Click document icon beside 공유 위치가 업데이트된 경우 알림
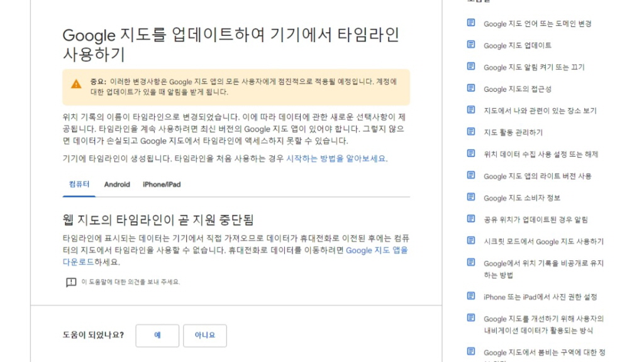This screenshot has width=644, height=362. pos(471,218)
